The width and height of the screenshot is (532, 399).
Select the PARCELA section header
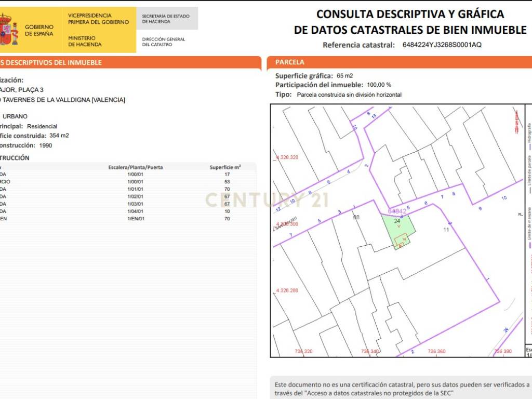(x=290, y=62)
